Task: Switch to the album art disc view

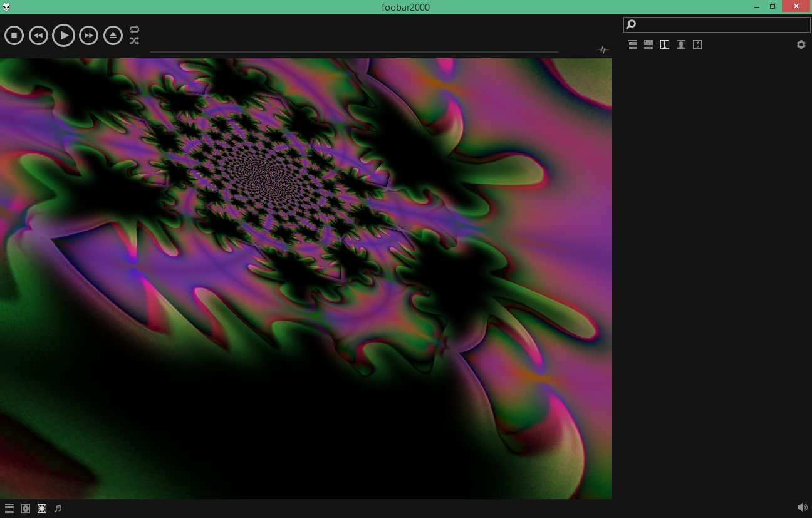Action: [26, 509]
